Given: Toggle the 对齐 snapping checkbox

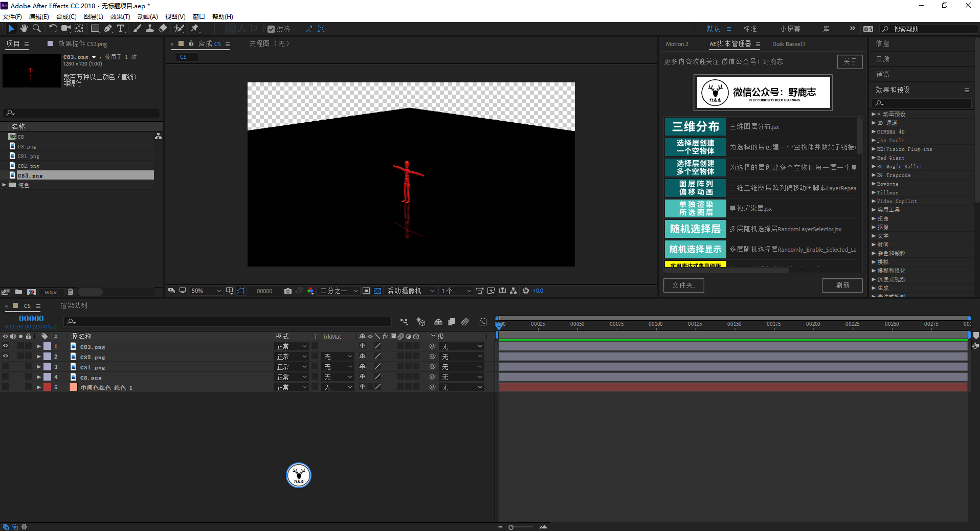Looking at the screenshot, I should (271, 29).
